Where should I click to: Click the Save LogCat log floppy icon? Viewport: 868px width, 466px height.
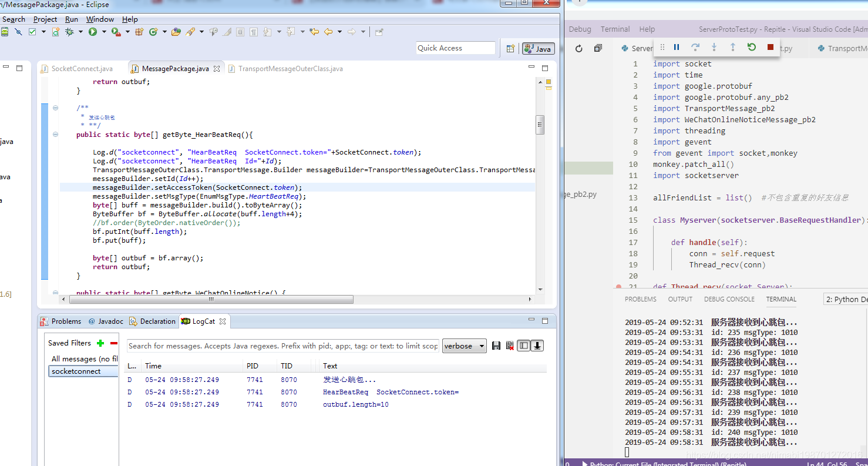coord(496,346)
